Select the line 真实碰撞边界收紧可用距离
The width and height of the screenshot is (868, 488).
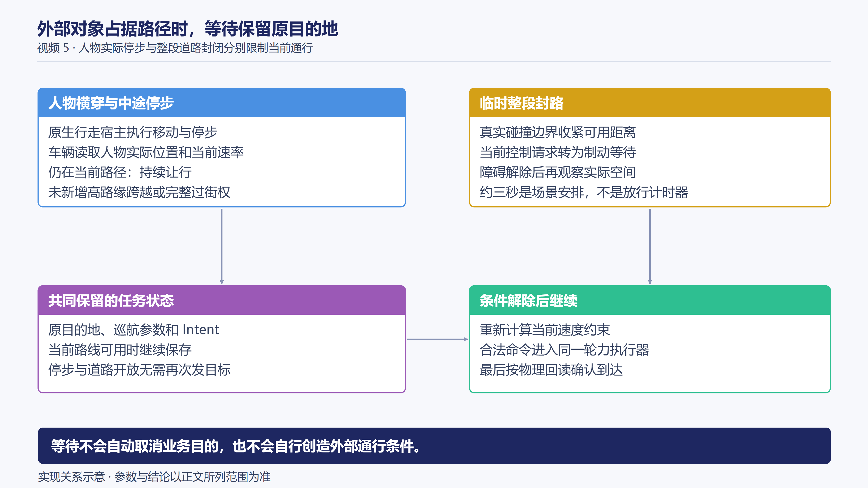pyautogui.click(x=558, y=132)
